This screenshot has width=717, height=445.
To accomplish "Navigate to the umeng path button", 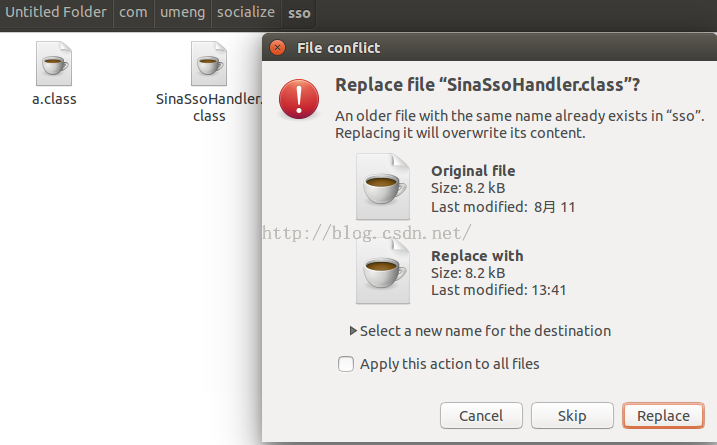I will tap(182, 13).
